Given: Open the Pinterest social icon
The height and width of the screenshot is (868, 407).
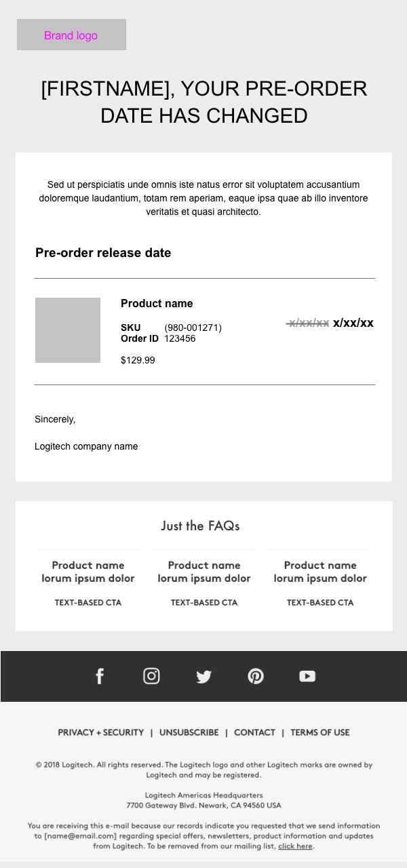Looking at the screenshot, I should (x=256, y=676).
